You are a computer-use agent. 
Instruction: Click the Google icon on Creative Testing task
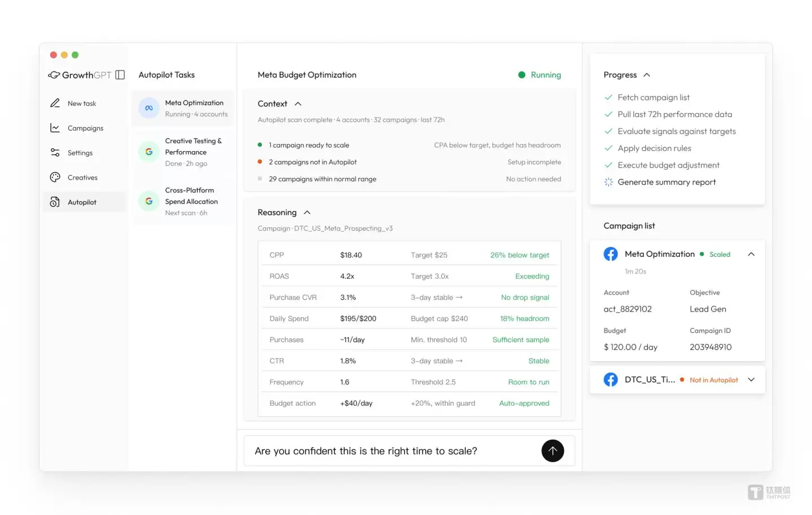148,152
